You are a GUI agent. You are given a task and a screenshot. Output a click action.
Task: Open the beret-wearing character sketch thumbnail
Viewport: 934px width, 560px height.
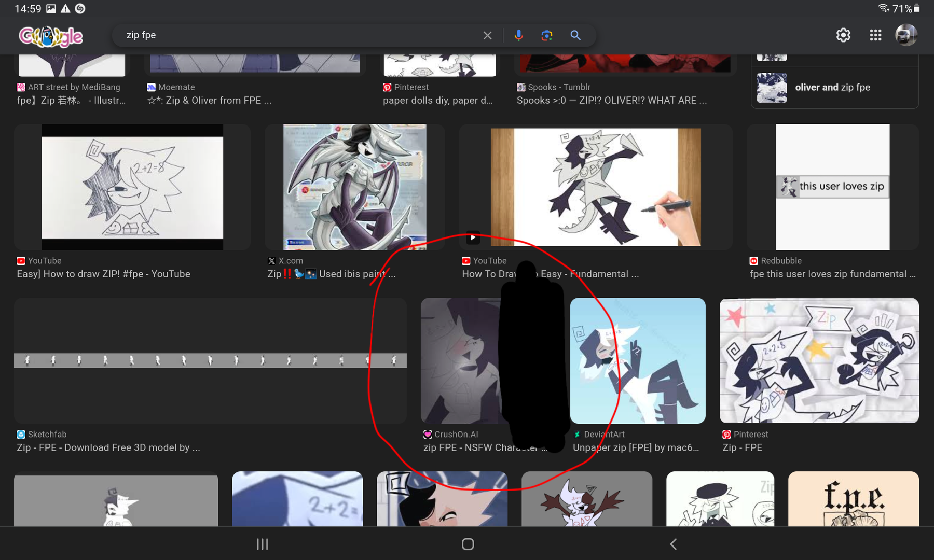[x=720, y=499]
